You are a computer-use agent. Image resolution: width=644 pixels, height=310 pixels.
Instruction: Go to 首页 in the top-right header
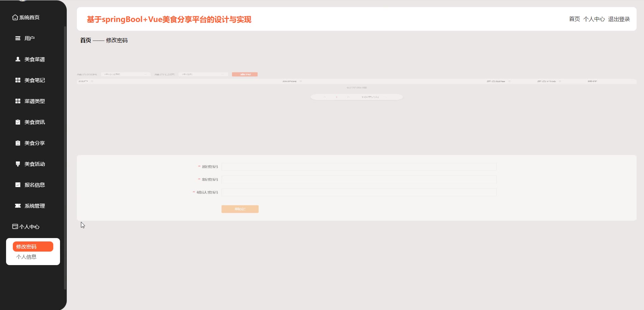click(x=575, y=19)
